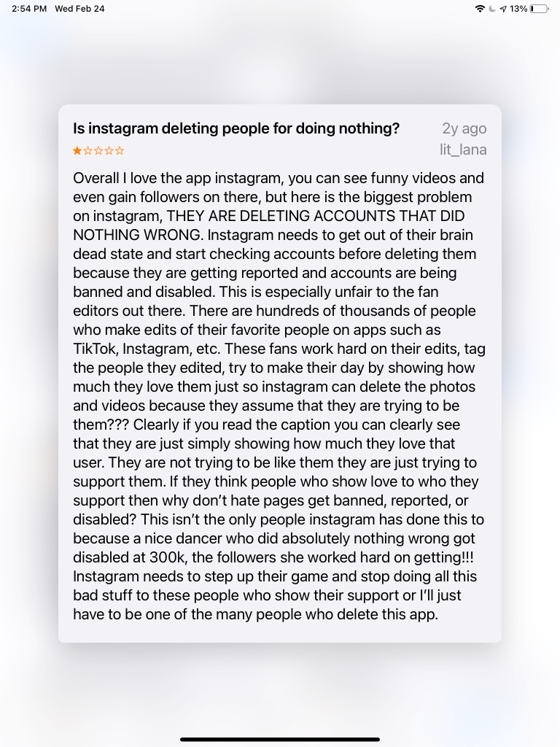
Task: Click the fifth rating star
Action: (x=120, y=151)
